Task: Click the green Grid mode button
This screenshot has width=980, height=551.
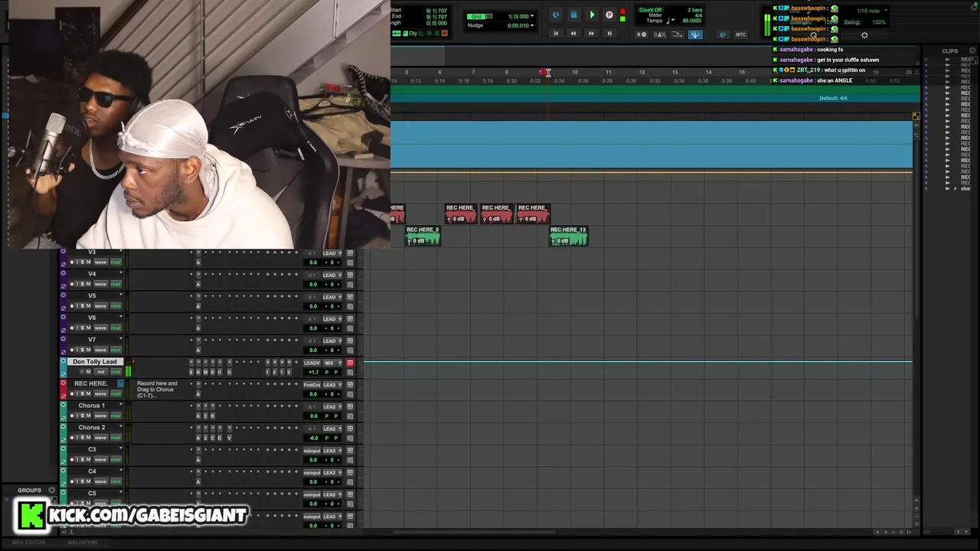Action: (476, 16)
